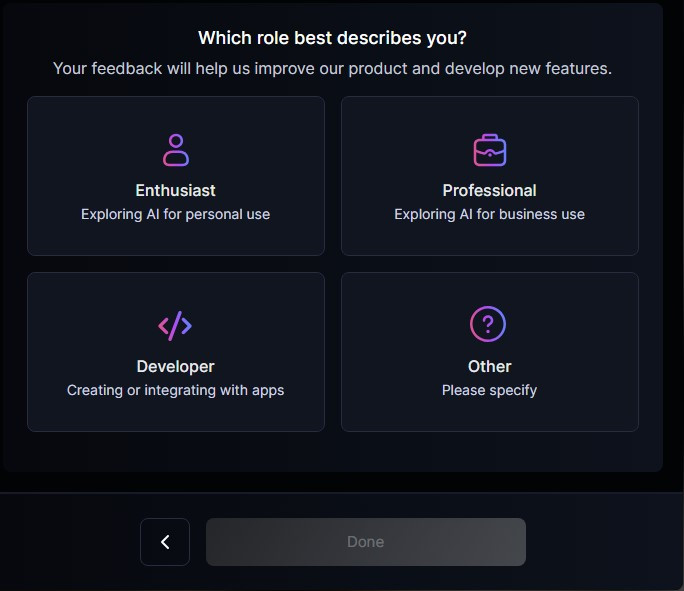Pick the Professional option card background
Screen dimensions: 684x591
pos(489,176)
